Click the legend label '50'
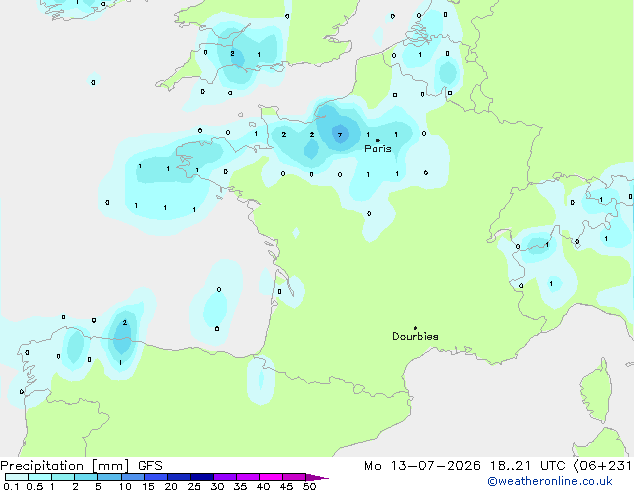Image resolution: width=634 pixels, height=490 pixels. (x=309, y=486)
